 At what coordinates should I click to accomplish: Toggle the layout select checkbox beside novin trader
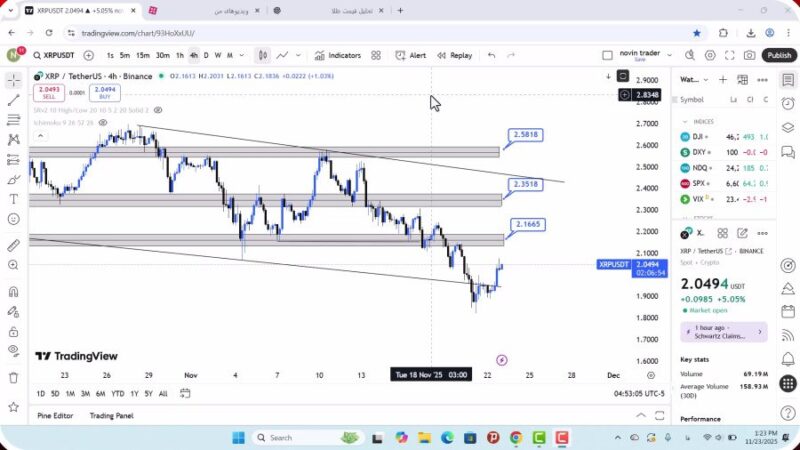[x=607, y=56]
